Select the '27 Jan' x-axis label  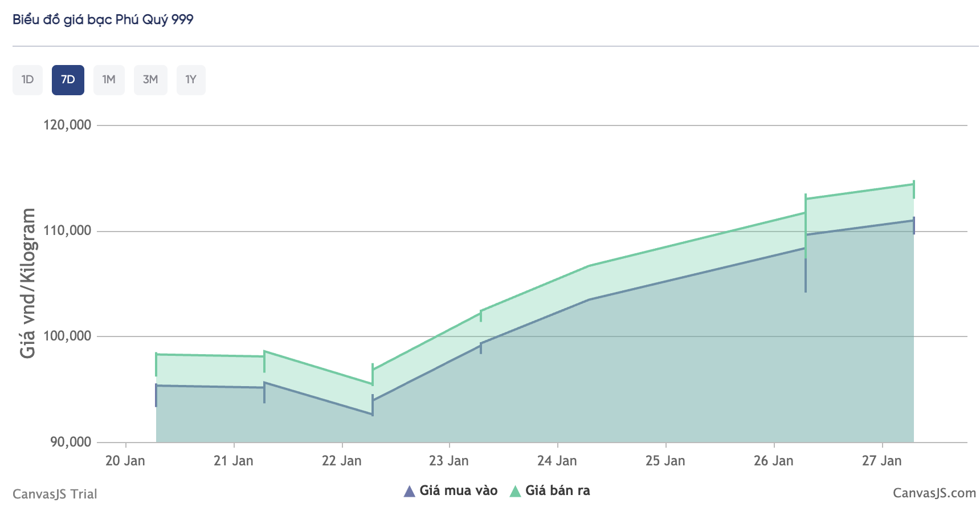click(881, 461)
